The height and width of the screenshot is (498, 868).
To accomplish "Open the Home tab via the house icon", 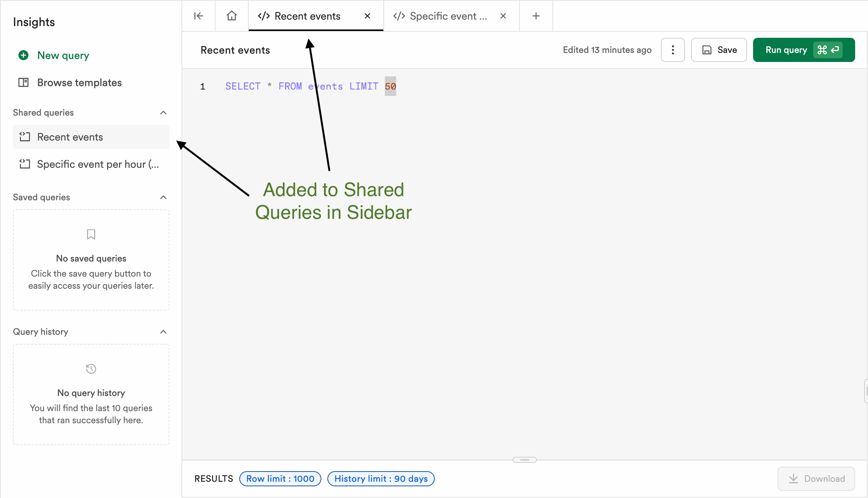I will point(231,16).
